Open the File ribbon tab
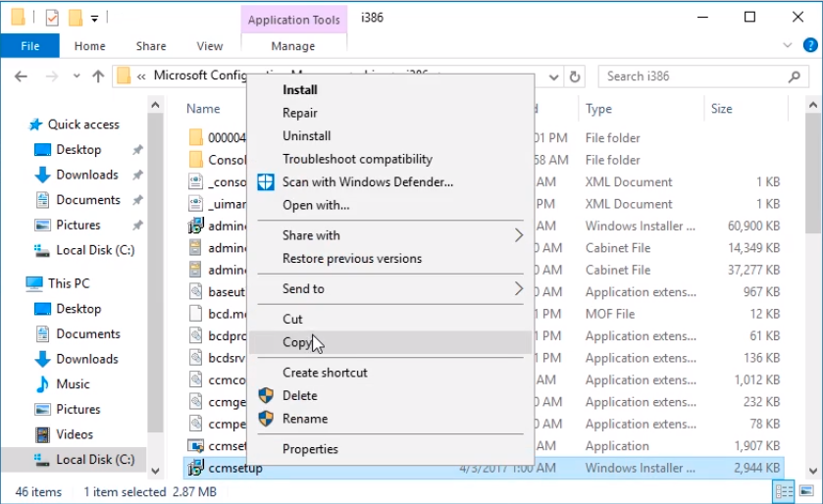 (x=29, y=46)
